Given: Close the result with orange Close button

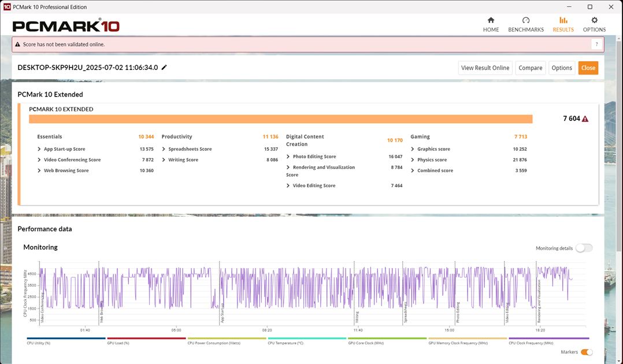Looking at the screenshot, I should pos(588,68).
